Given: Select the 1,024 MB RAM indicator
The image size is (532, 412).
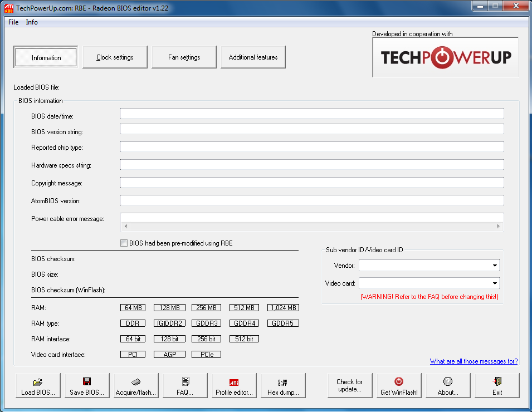Looking at the screenshot, I should [x=284, y=307].
